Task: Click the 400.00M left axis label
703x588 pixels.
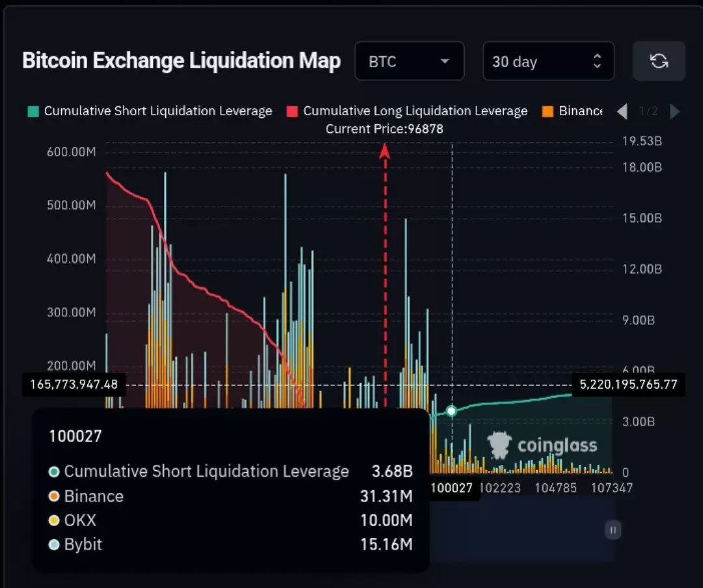Action: [72, 259]
